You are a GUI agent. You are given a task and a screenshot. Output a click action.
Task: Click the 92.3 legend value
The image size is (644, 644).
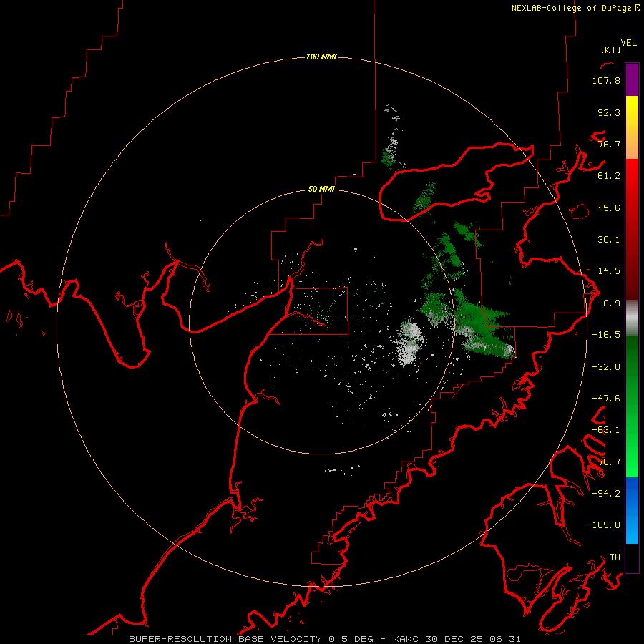pos(609,112)
